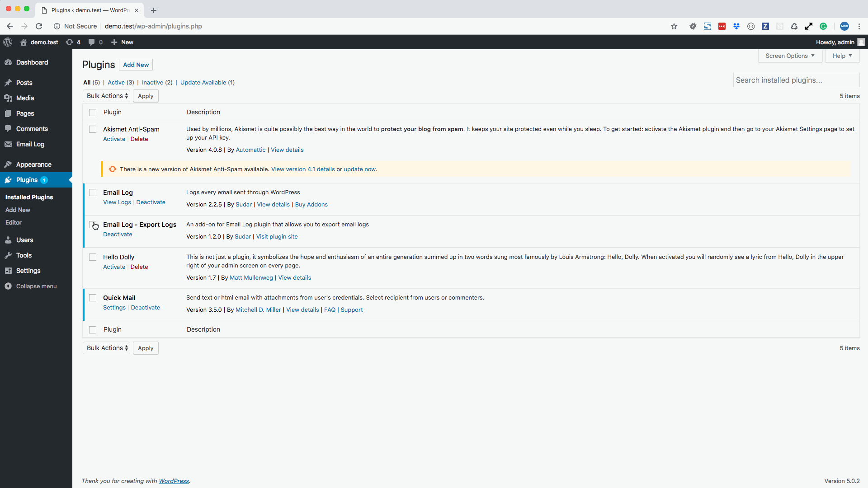
Task: Click the browser address bar URL
Action: coord(153,26)
